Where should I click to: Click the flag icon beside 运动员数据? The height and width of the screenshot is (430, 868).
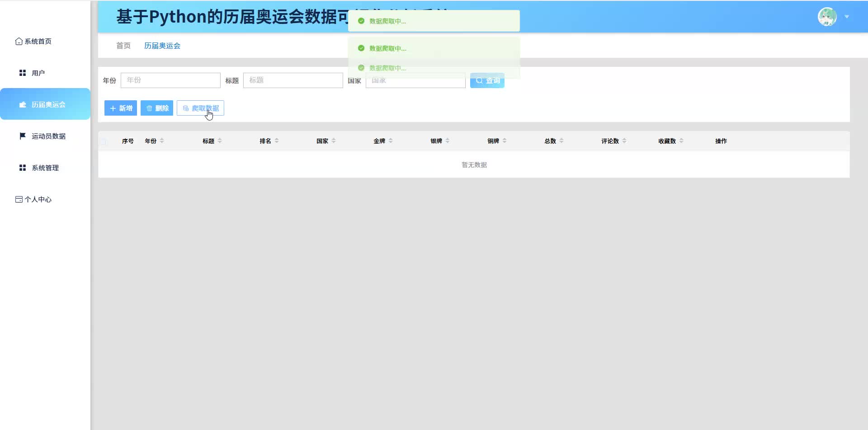(23, 136)
